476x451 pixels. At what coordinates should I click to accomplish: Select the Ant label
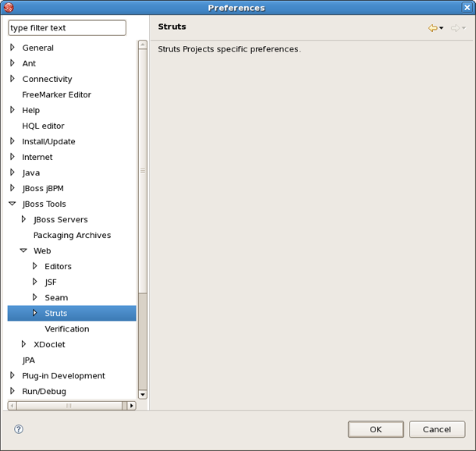tap(29, 63)
